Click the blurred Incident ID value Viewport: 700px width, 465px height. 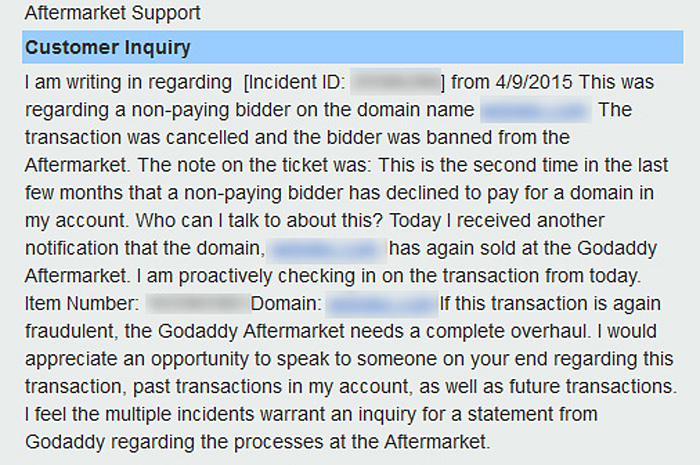396,81
